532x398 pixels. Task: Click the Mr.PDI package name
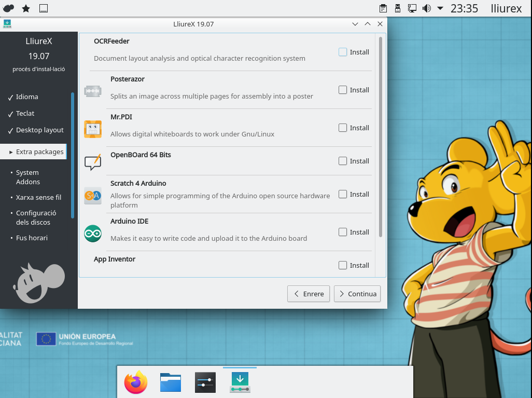[x=121, y=117]
